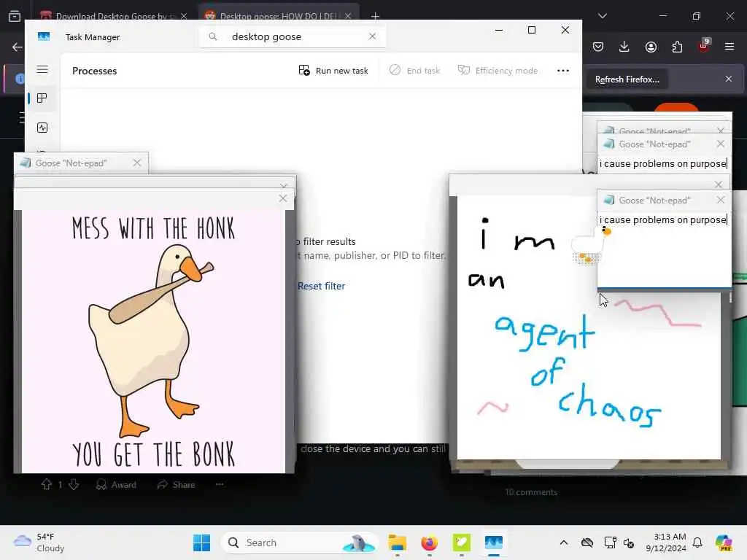This screenshot has height=560, width=747.
Task: Close the lower-right Goose "Not-epad" window
Action: pos(720,200)
